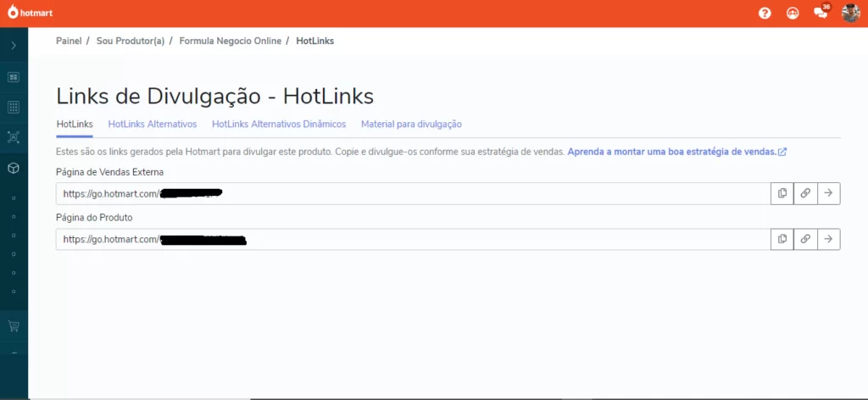Expand the left sidebar with chevron arrow
The width and height of the screenshot is (868, 400).
[14, 46]
